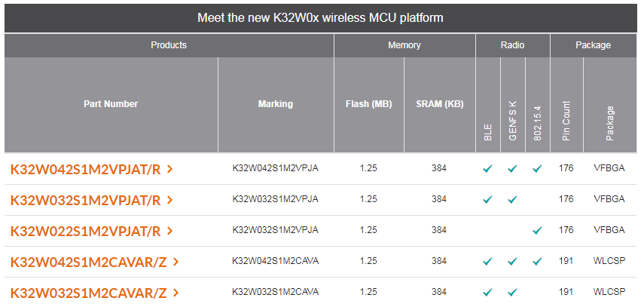Select the Part Number column header
This screenshot has height=307, width=644.
[111, 104]
